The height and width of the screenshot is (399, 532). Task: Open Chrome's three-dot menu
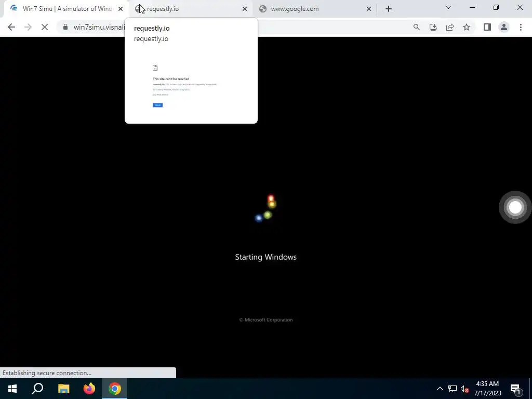pyautogui.click(x=521, y=27)
